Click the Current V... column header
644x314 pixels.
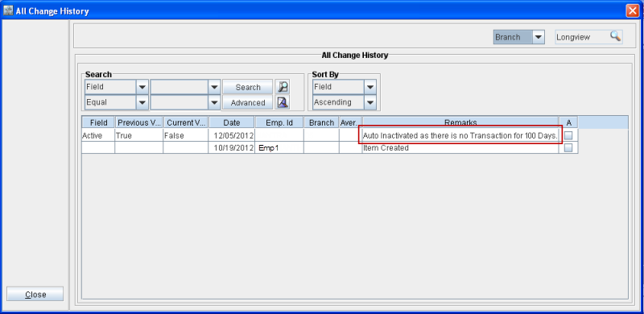(x=186, y=122)
